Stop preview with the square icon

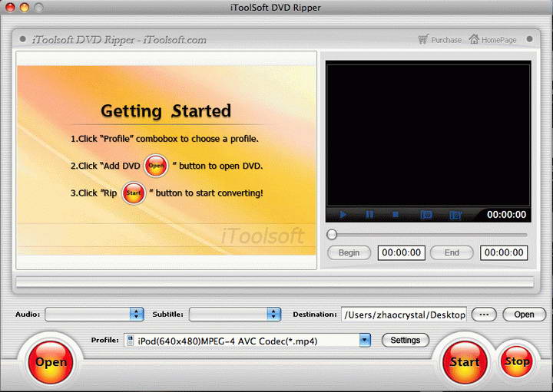(x=396, y=214)
